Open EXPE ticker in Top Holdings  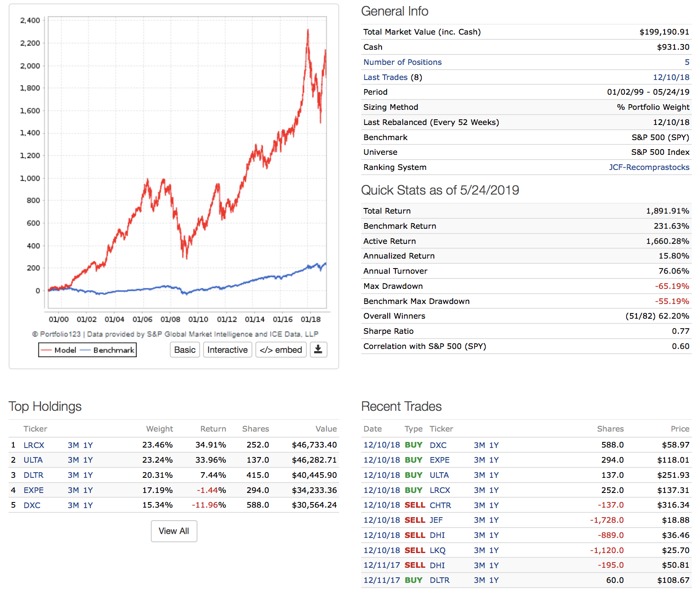pos(33,490)
